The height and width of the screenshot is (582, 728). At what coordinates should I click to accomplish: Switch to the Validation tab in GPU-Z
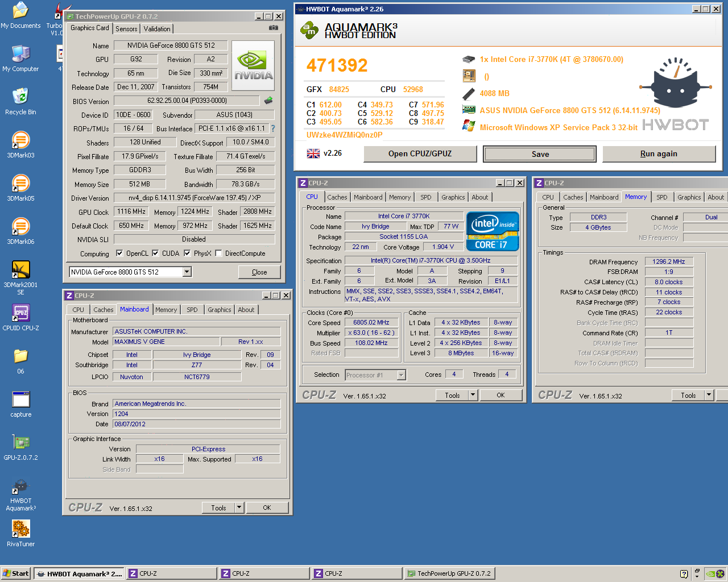coord(157,29)
